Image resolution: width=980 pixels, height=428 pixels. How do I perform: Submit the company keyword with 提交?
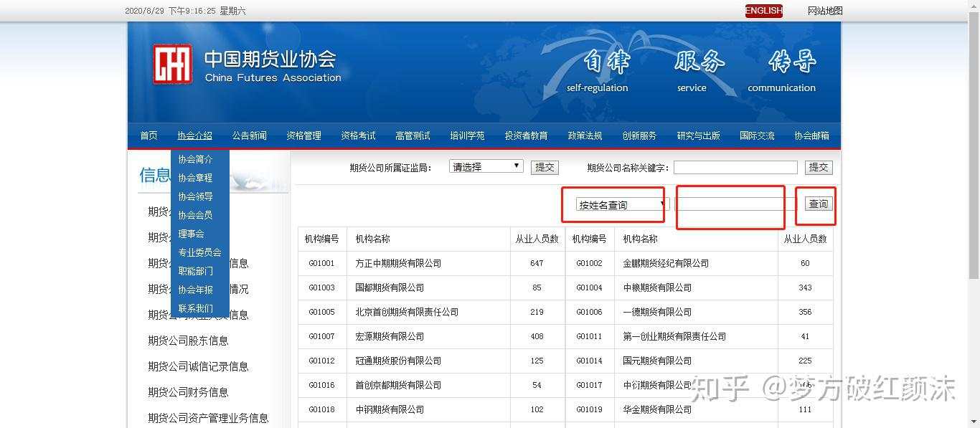(819, 167)
